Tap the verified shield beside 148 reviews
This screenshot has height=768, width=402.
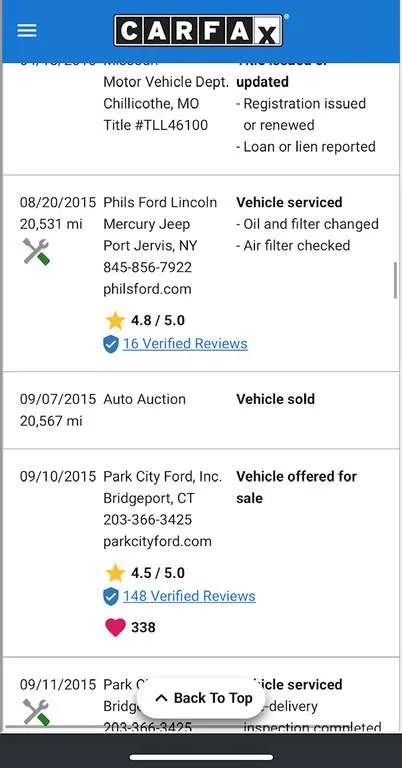click(111, 597)
